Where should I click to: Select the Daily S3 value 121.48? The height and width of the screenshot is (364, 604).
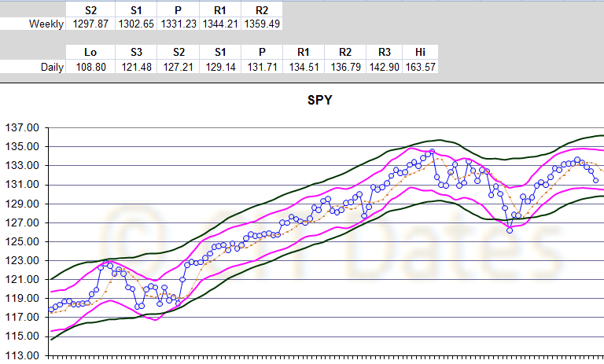coord(136,67)
